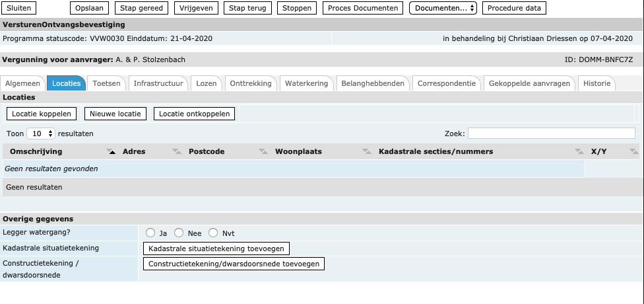Add a Nieuwe locatie
Viewport: 644px width, 304px height.
pyautogui.click(x=115, y=114)
